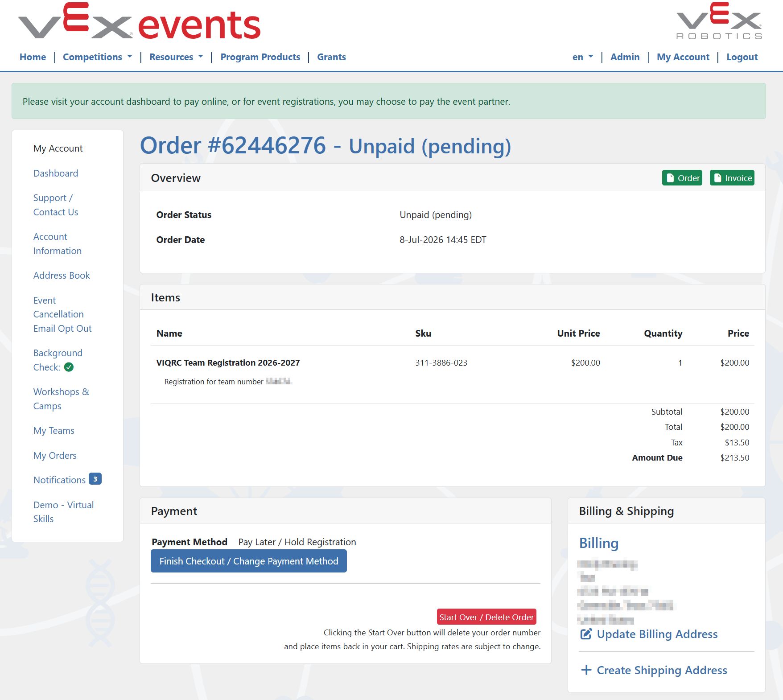Viewport: 783px width, 700px height.
Task: Expand the Resources dropdown menu
Action: pos(176,57)
